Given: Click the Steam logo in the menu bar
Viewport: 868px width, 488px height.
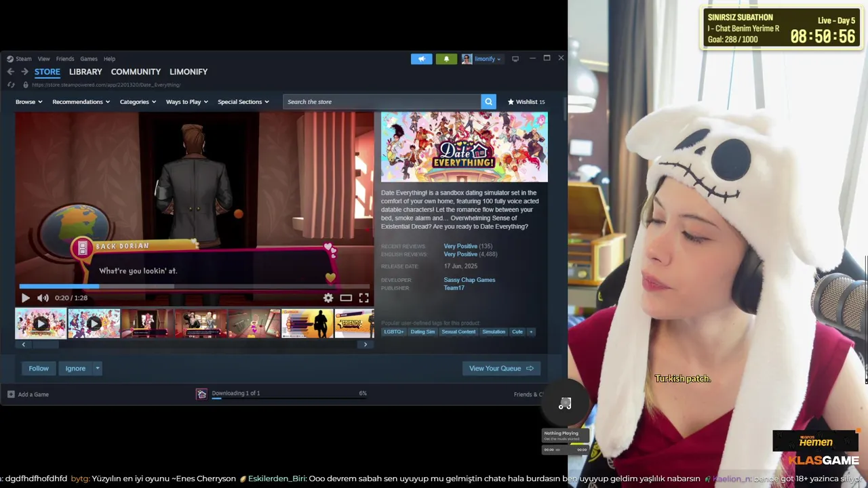Looking at the screenshot, I should click(10, 59).
